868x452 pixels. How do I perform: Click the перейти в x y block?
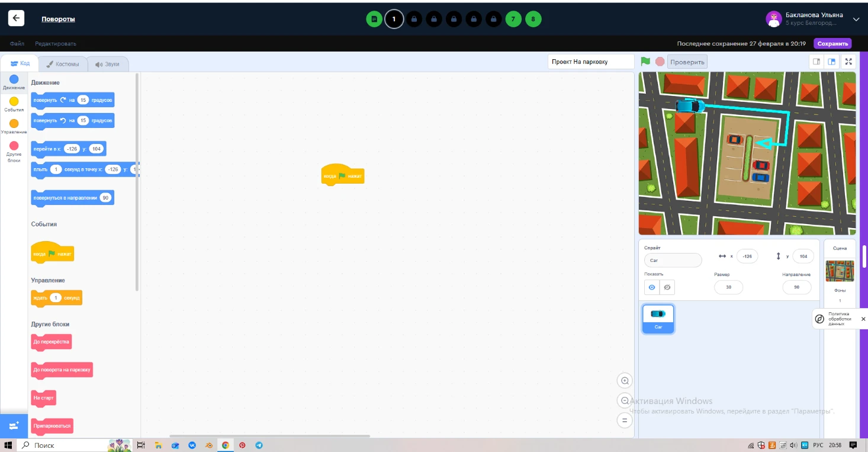pyautogui.click(x=69, y=149)
